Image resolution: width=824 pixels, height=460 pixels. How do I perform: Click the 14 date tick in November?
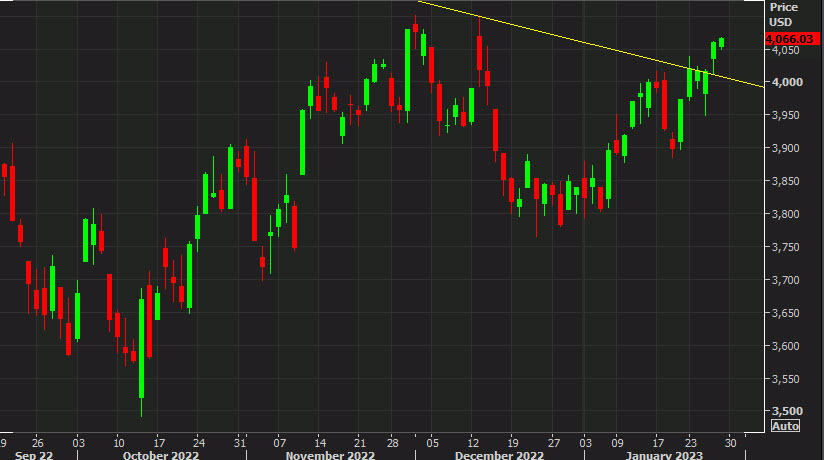point(319,440)
